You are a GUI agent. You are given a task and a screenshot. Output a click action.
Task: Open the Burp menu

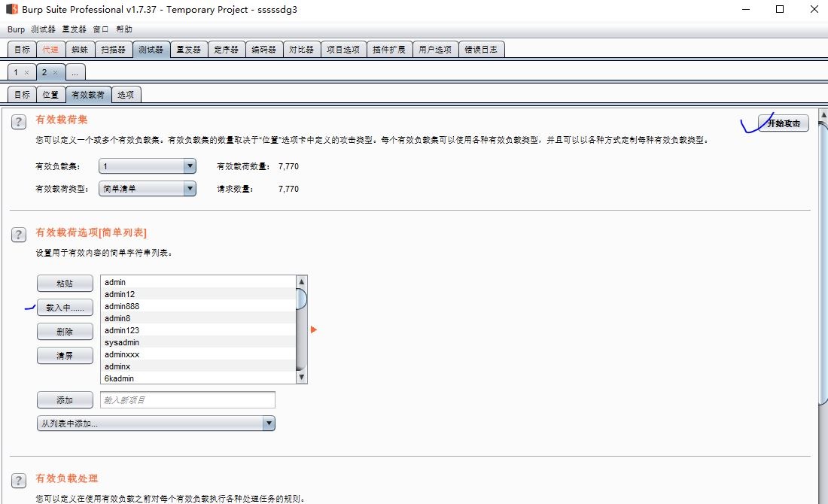(x=16, y=29)
